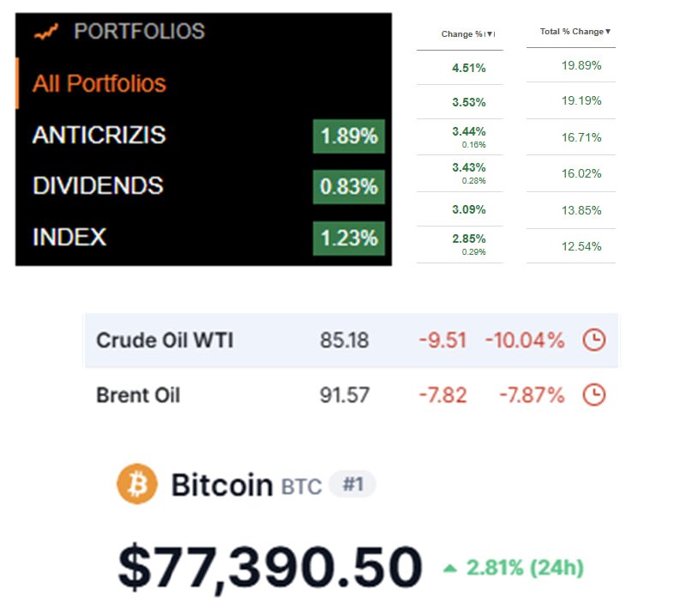Click the Crude Oil WTI link
Viewport: 686px width, 616px height.
click(165, 341)
